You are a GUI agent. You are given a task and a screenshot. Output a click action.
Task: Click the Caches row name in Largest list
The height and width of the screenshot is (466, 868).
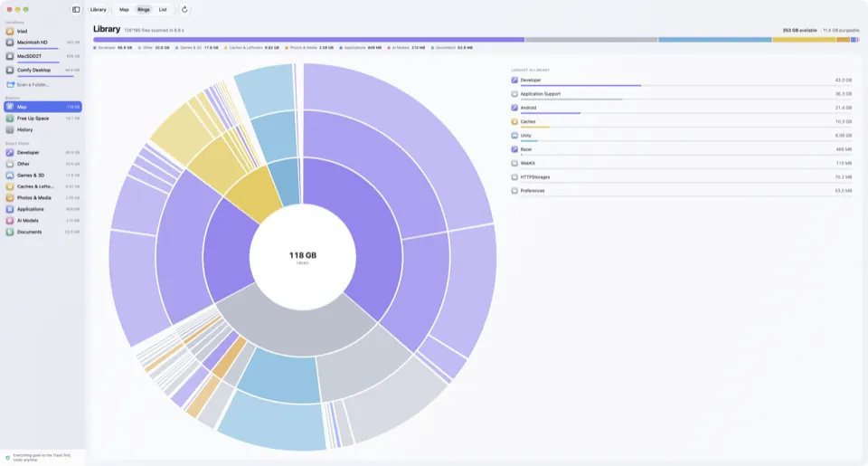[x=527, y=122]
